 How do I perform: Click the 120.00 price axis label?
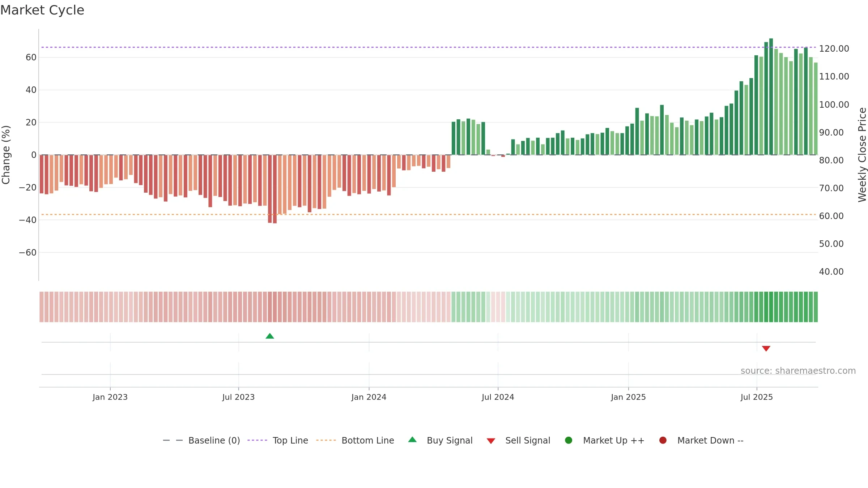pos(834,48)
